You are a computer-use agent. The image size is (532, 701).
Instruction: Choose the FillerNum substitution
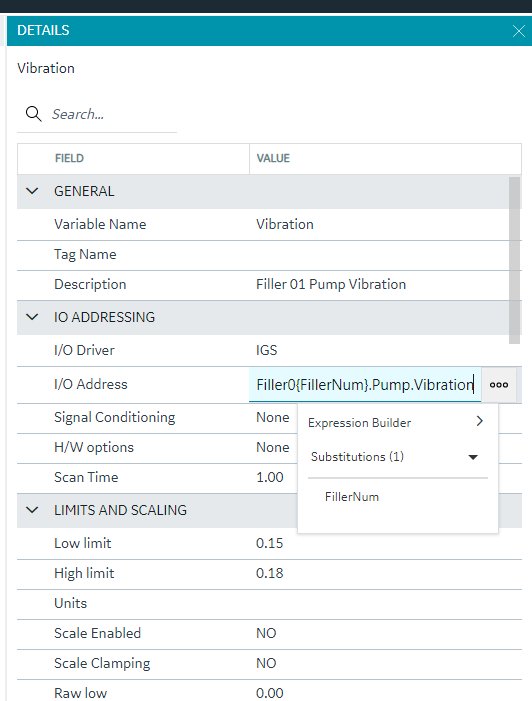click(x=352, y=497)
